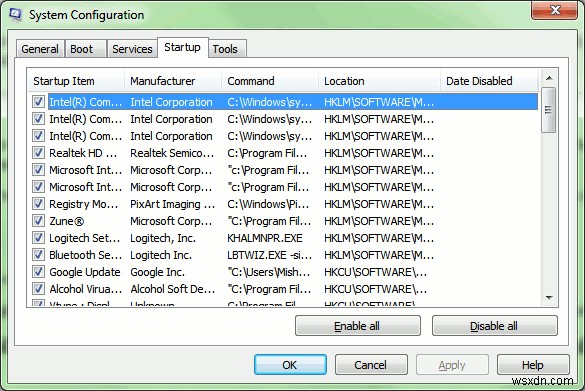Screen dimensions: 585x391
Task: Select the Logitech, Inc. manufacturer cell
Action: click(163, 238)
